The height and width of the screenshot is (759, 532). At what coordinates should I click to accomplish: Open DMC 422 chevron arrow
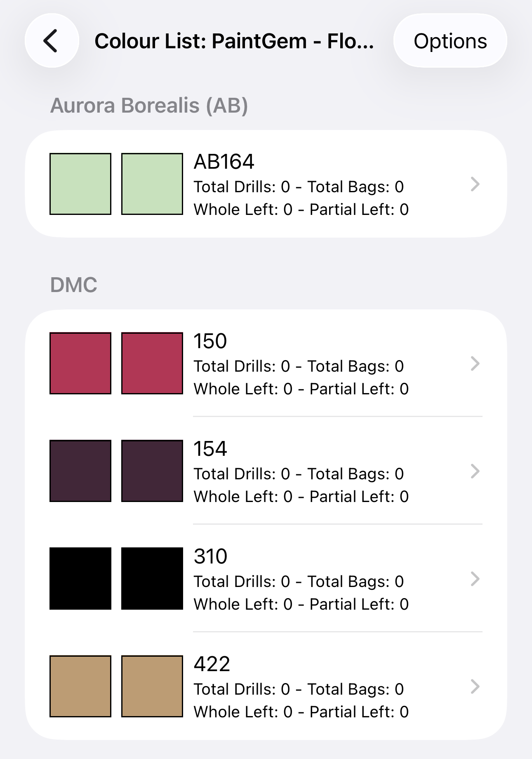tap(475, 686)
